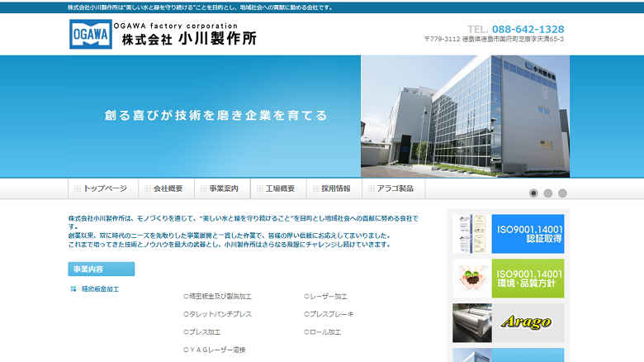Viewport: 644px width, 362px height.
Task: Open the ISO9001,14001 環境・品質方針 banner
Action: 508,279
